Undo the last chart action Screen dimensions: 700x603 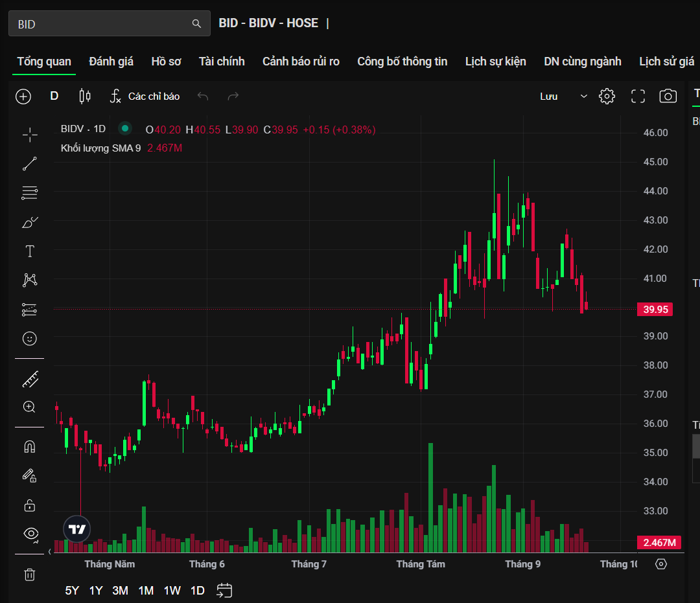click(203, 97)
